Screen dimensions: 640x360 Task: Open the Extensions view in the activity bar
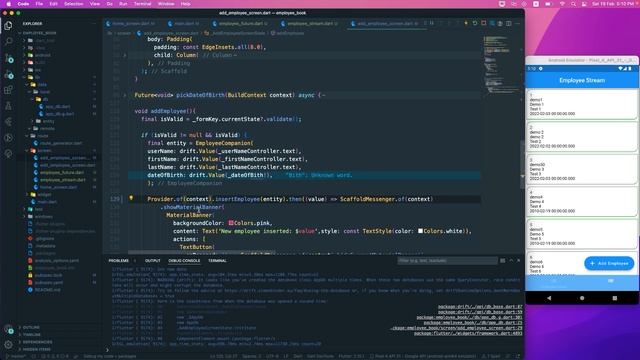(8, 90)
